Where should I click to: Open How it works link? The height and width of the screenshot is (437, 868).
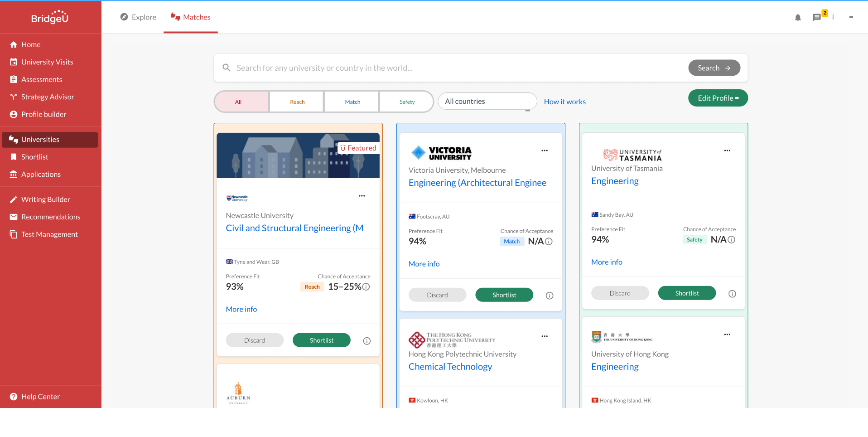click(x=564, y=102)
